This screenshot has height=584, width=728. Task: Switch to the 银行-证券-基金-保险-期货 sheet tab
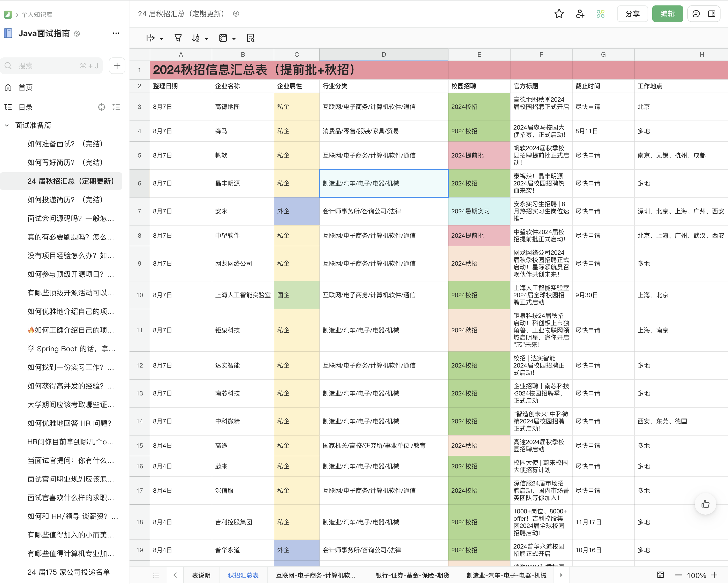point(412,575)
